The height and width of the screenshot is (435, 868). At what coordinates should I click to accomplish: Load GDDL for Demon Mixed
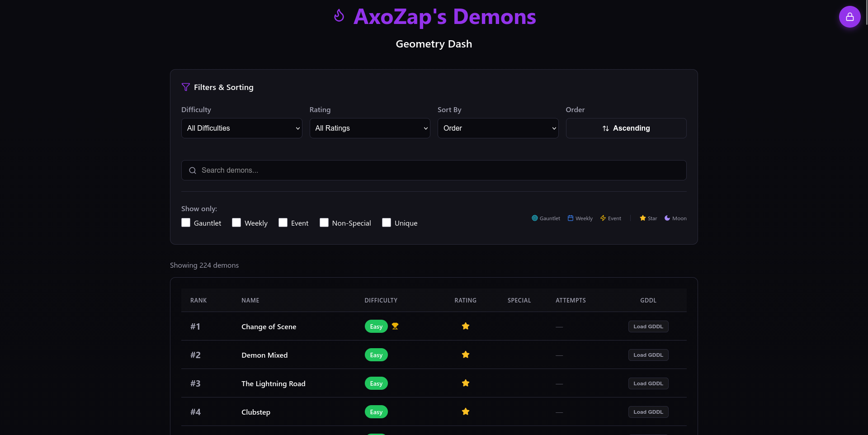(648, 355)
